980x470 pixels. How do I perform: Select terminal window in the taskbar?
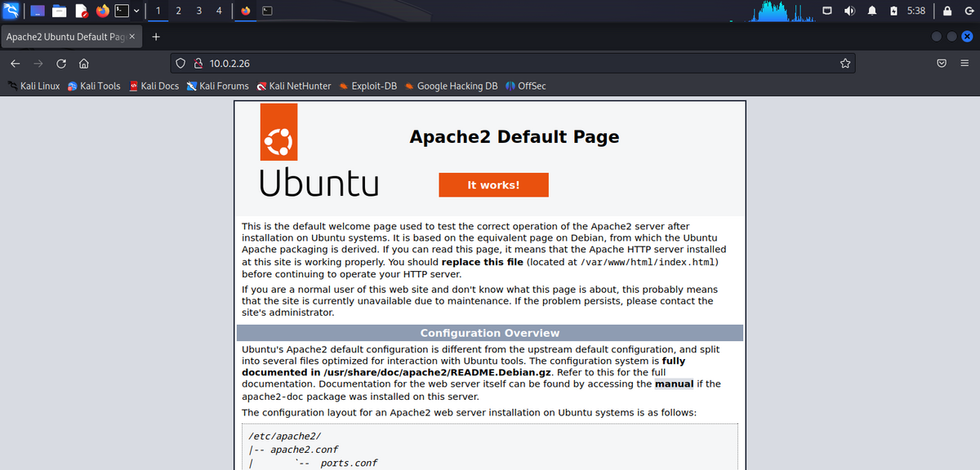tap(267, 11)
